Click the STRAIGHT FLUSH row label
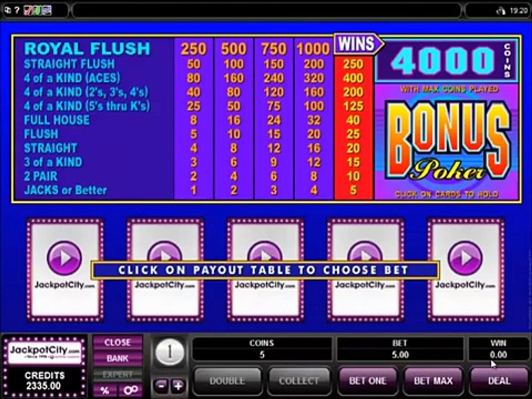The height and width of the screenshot is (399, 532). click(x=69, y=64)
